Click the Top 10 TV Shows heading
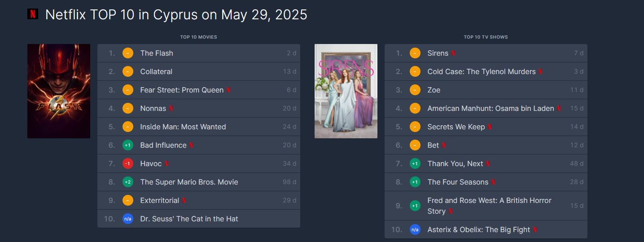 point(486,37)
